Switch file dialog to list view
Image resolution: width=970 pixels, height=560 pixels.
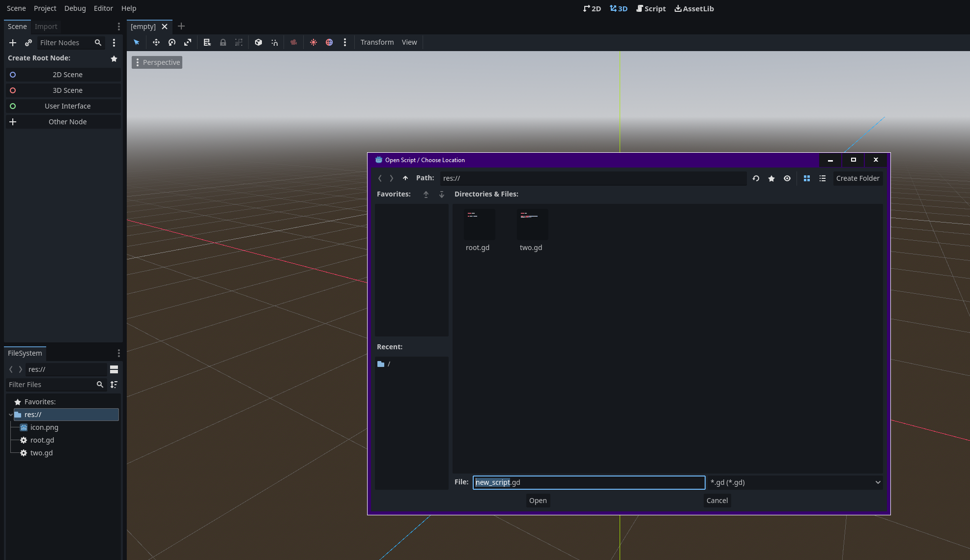(823, 178)
